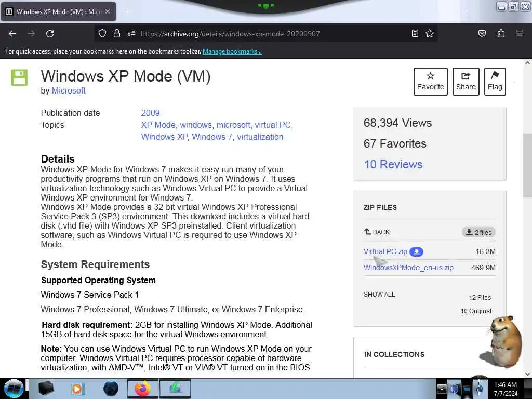532x399 pixels.
Task: Open the dark globe taskbar icon
Action: (x=111, y=389)
